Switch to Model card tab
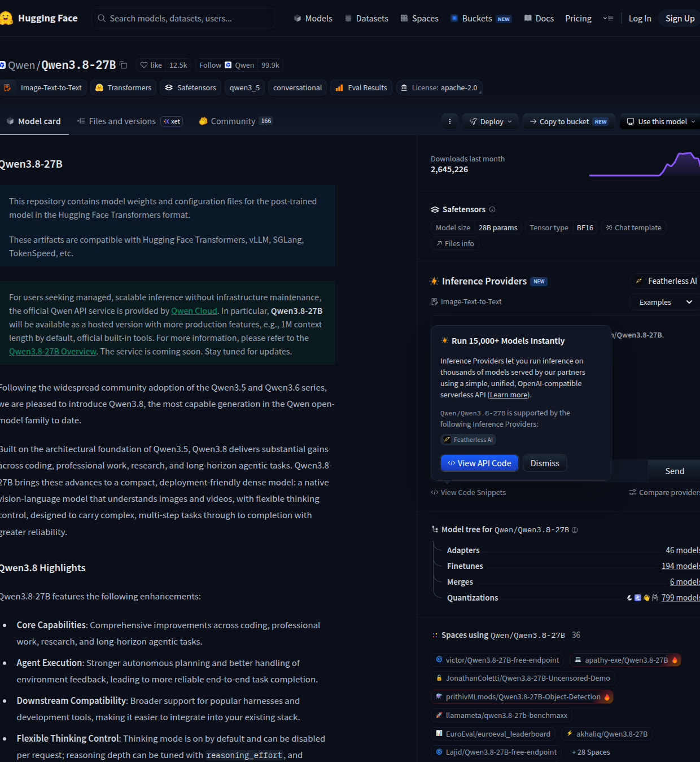The height and width of the screenshot is (762, 700). coord(34,121)
